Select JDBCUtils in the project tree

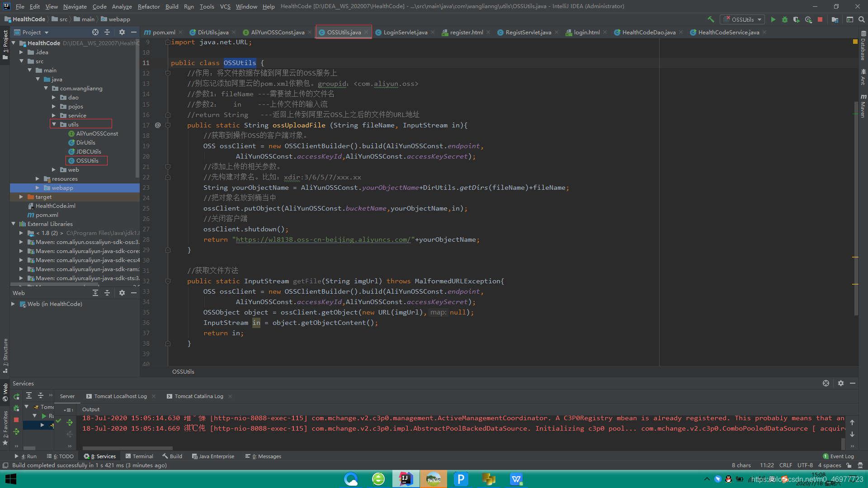pos(89,151)
